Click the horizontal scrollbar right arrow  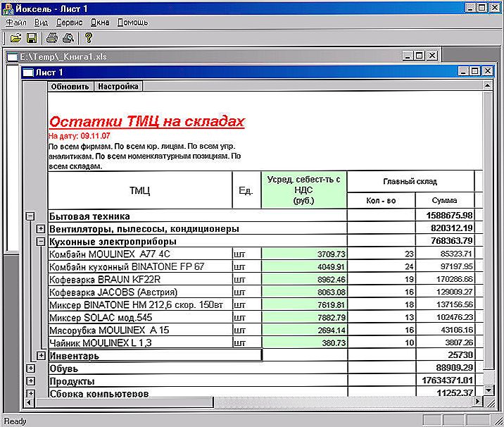478,401
